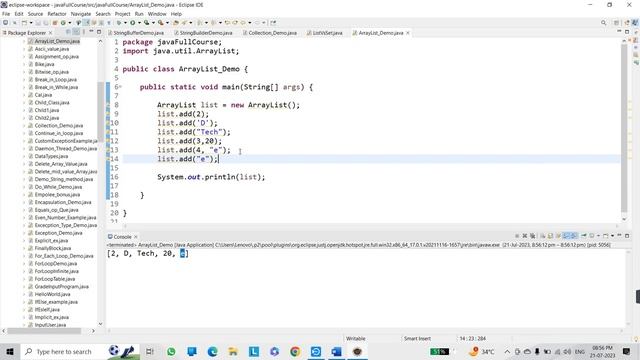
Task: Close the Console view tab
Action: (x=136, y=237)
